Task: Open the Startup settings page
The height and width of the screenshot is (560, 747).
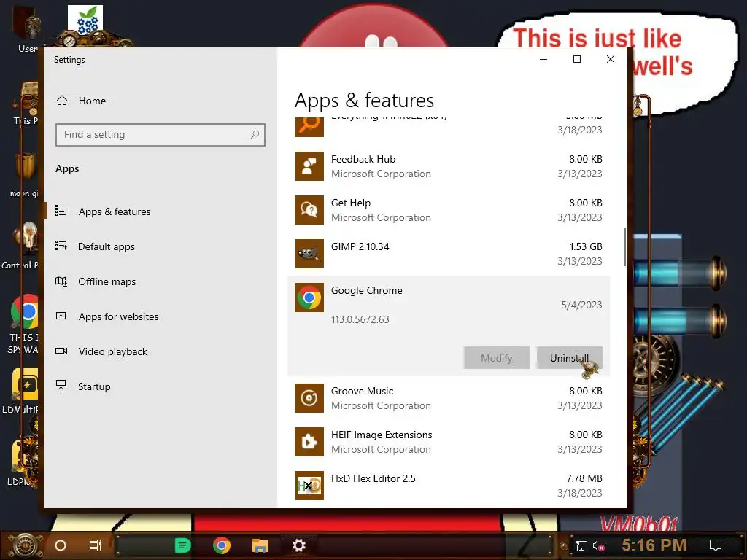Action: pos(94,386)
